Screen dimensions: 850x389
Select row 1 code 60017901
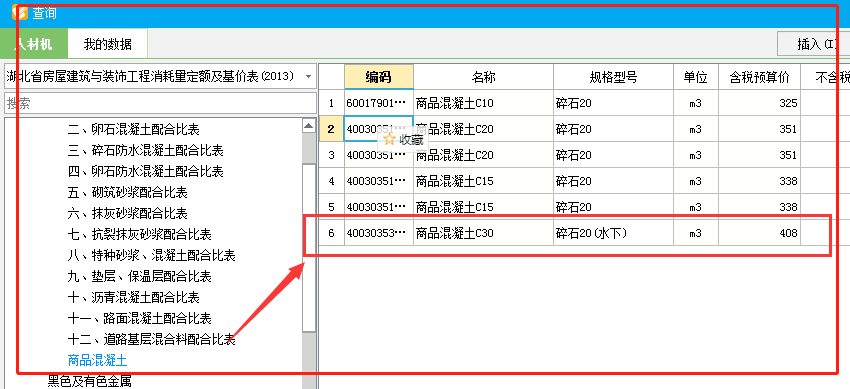378,103
